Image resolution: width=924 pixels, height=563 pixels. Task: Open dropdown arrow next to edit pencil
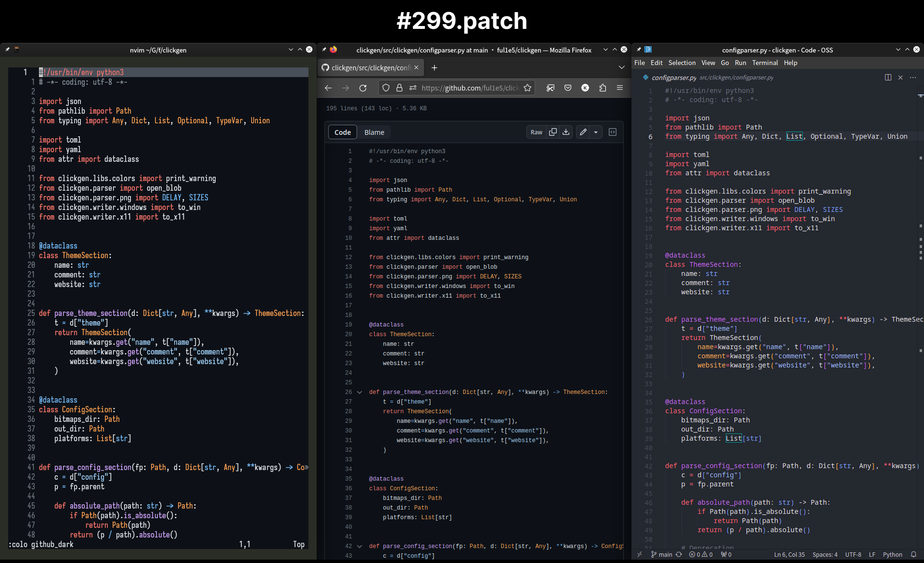(597, 131)
